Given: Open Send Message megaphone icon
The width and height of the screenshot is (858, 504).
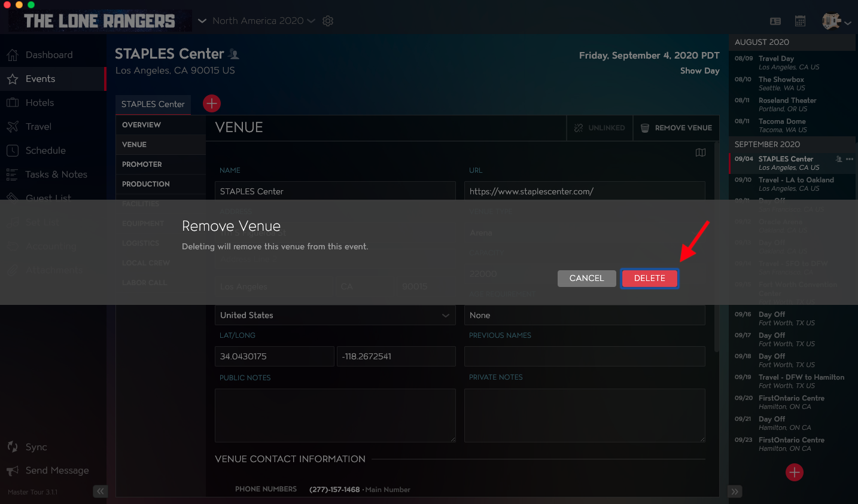Looking at the screenshot, I should tap(13, 471).
